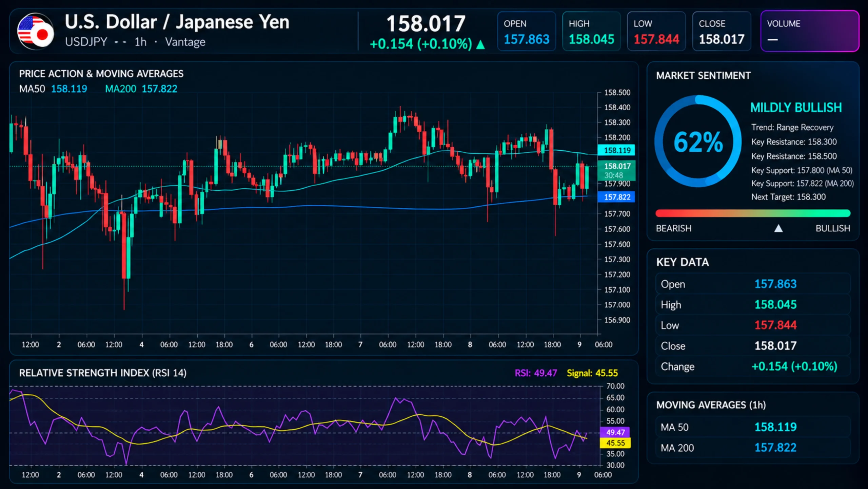Click the +0.154 (+0.10%) header change text
This screenshot has height=489, width=868.
pos(421,44)
